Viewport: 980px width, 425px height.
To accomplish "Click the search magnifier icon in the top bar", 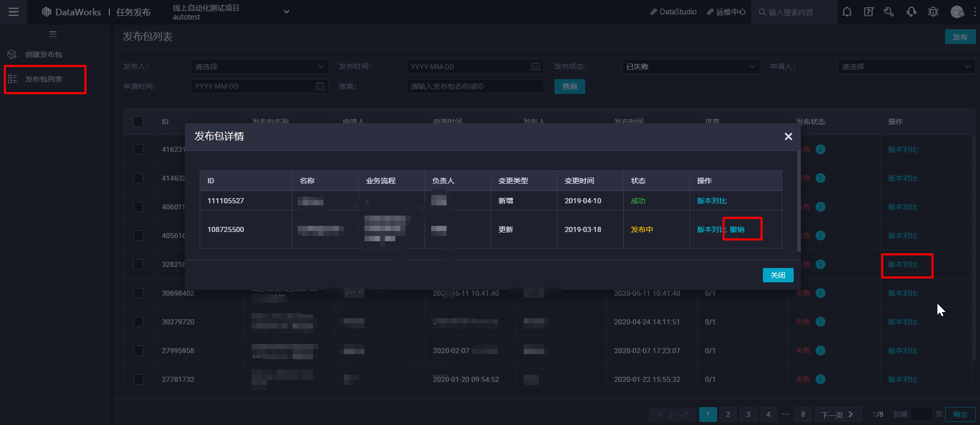I will click(762, 12).
